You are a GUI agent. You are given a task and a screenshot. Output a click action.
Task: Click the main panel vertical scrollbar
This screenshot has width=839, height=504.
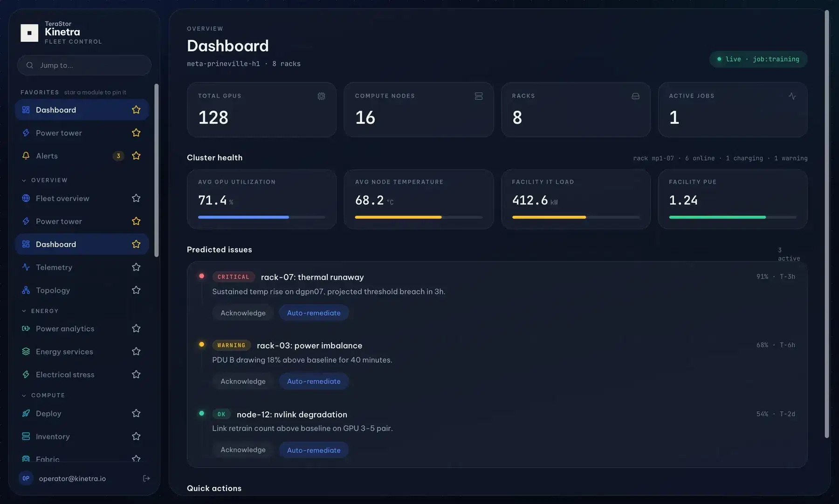(827, 224)
